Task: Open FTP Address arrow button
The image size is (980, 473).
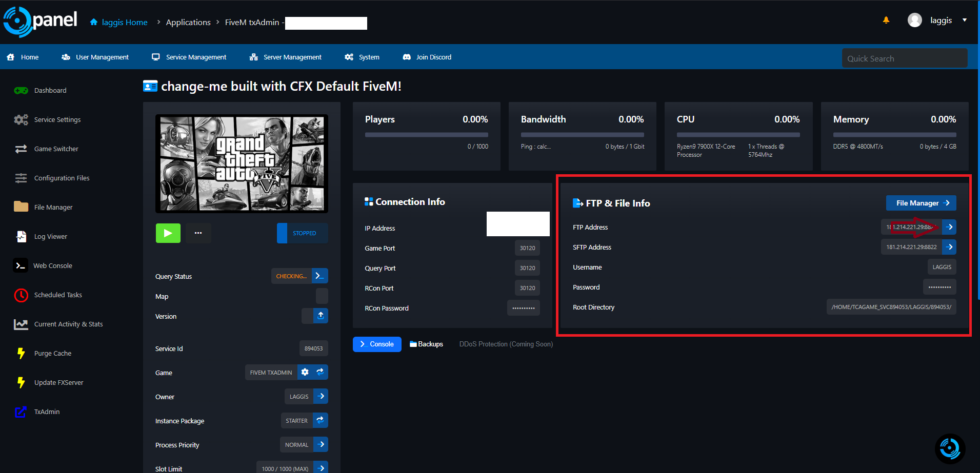Action: coord(949,227)
